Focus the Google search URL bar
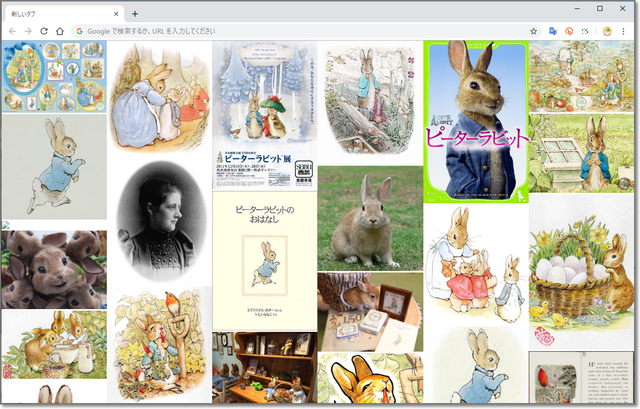The height and width of the screenshot is (409, 640). [x=300, y=31]
